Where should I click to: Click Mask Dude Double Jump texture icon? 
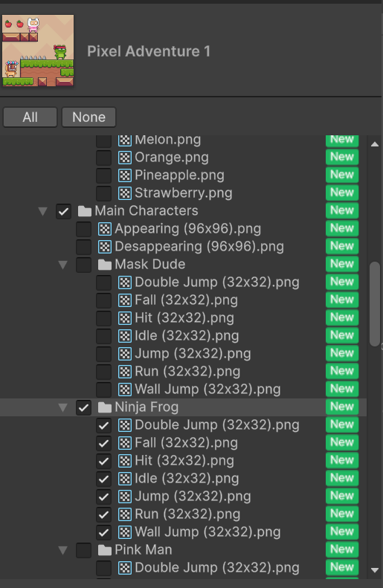[125, 282]
